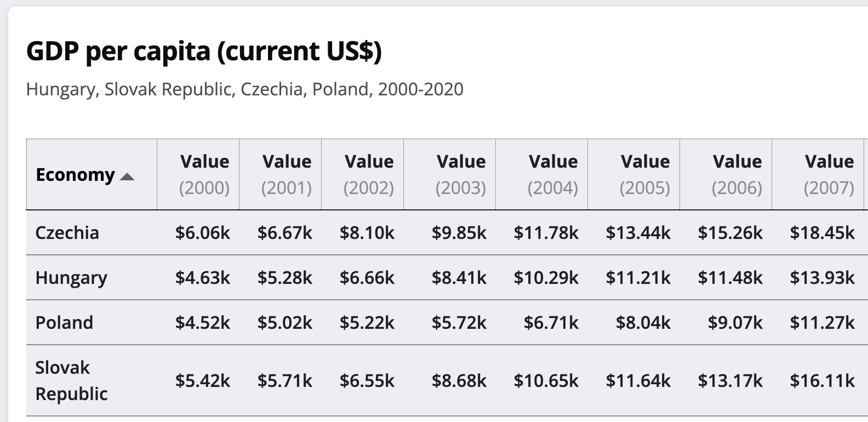Click the Slovak Republic row label
The image size is (868, 422).
tap(71, 380)
